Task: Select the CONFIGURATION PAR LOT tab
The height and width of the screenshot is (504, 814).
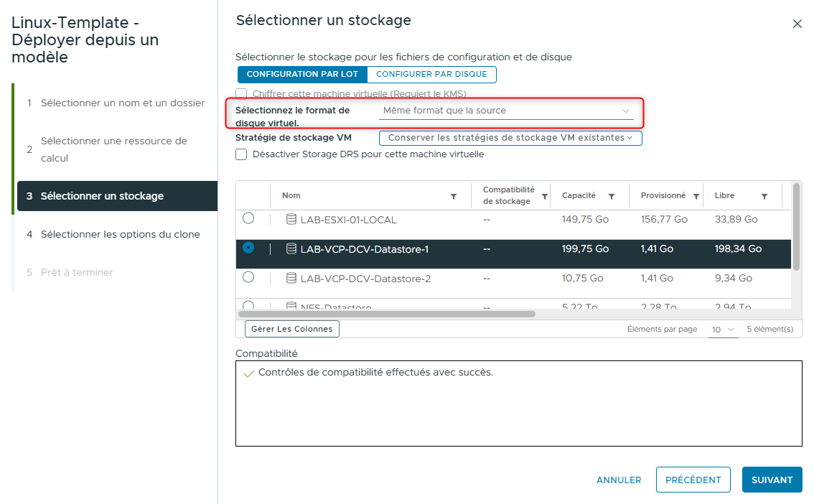Action: [302, 74]
